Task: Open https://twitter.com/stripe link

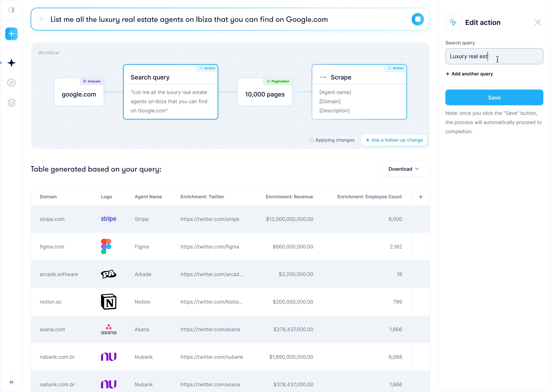Action: tap(210, 219)
